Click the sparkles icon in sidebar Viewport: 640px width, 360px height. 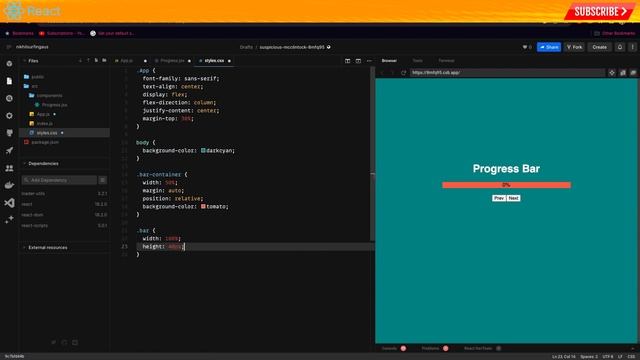(x=9, y=220)
